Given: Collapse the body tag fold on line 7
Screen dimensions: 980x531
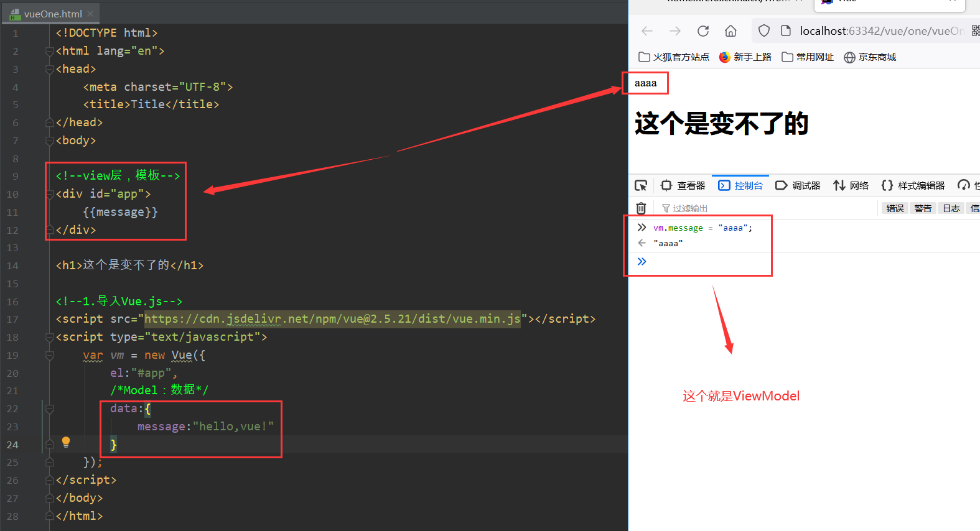Looking at the screenshot, I should click(49, 141).
